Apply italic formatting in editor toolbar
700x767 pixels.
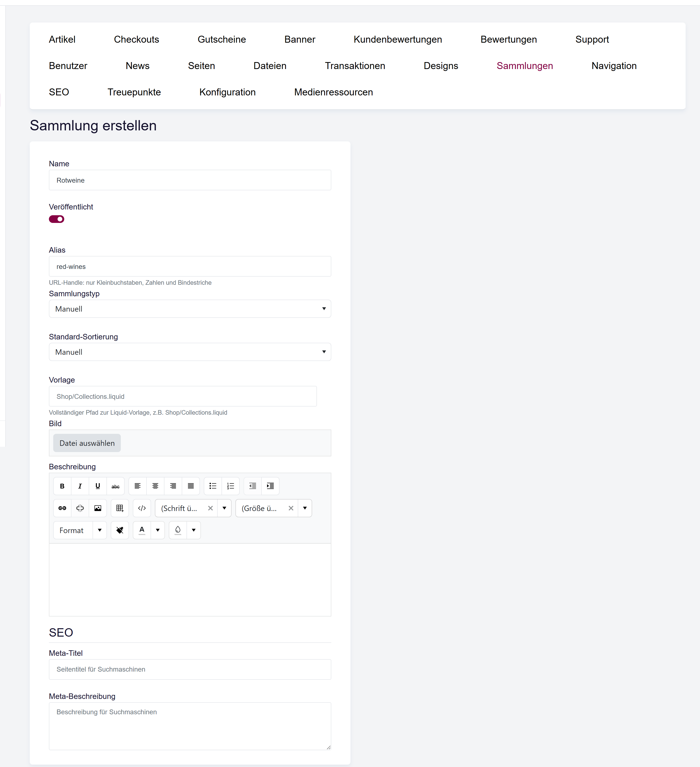point(80,486)
